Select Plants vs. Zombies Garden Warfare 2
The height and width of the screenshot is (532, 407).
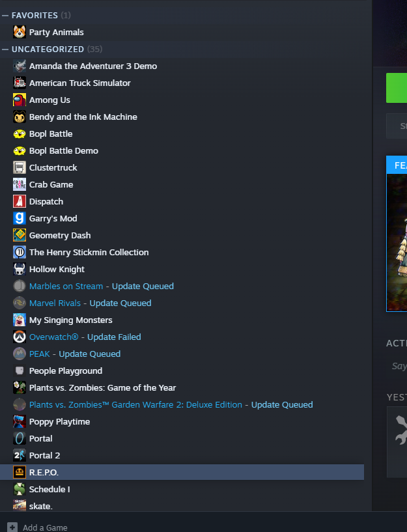click(171, 405)
